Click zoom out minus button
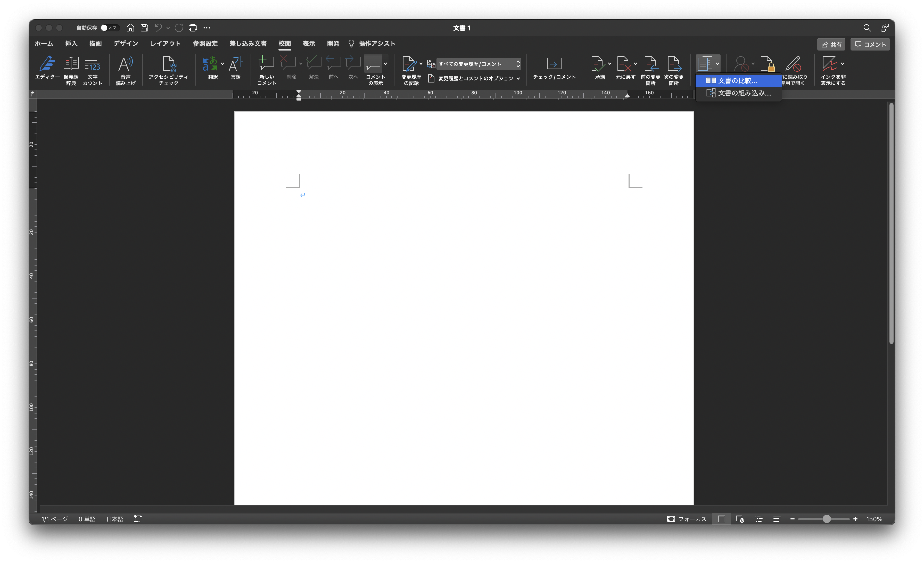 tap(792, 519)
